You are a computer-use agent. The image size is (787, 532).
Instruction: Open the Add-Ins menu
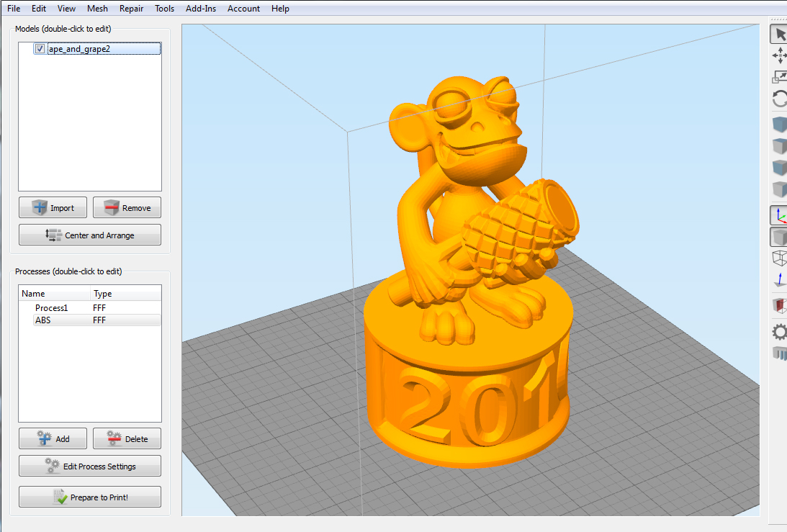click(x=200, y=9)
